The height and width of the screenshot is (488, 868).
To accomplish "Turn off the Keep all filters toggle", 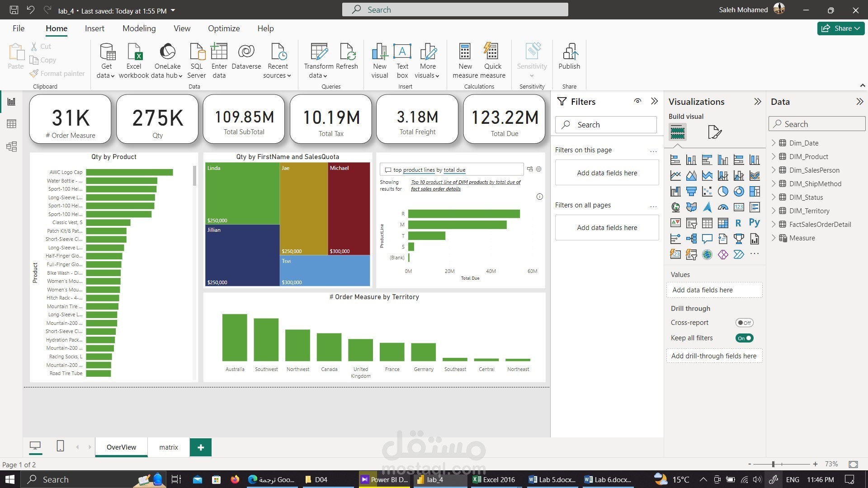I will (744, 338).
